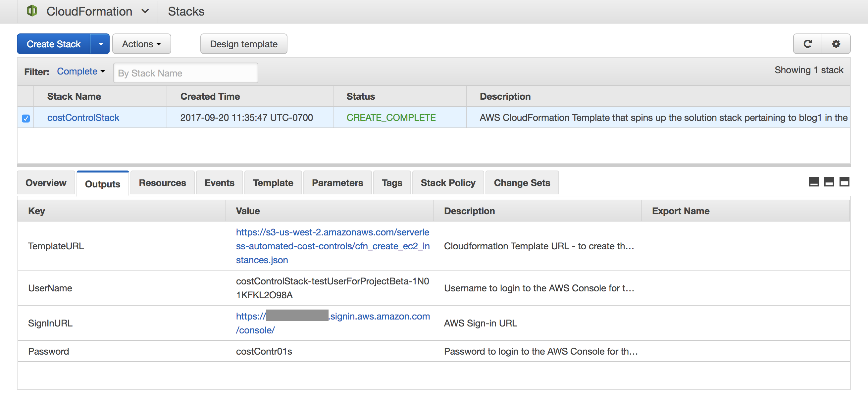Image resolution: width=868 pixels, height=396 pixels.
Task: Open the costControlStack stack link
Action: [83, 118]
